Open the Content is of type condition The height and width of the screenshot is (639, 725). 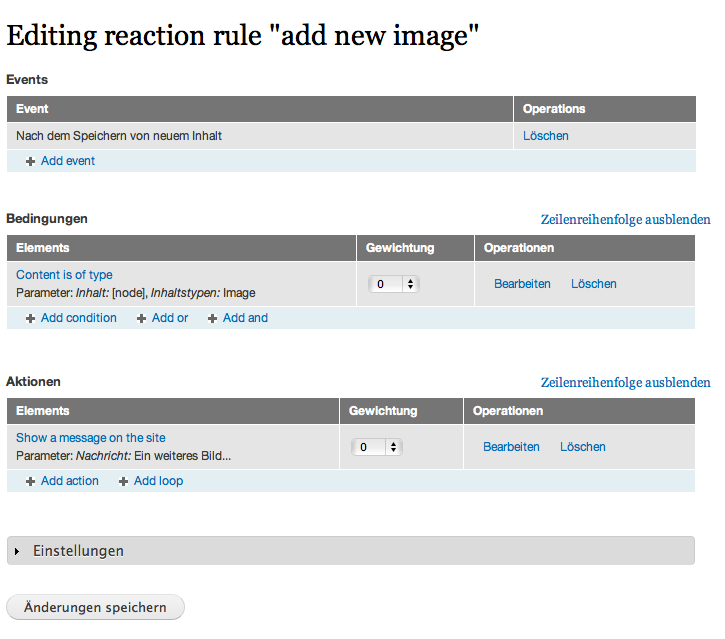[x=64, y=275]
